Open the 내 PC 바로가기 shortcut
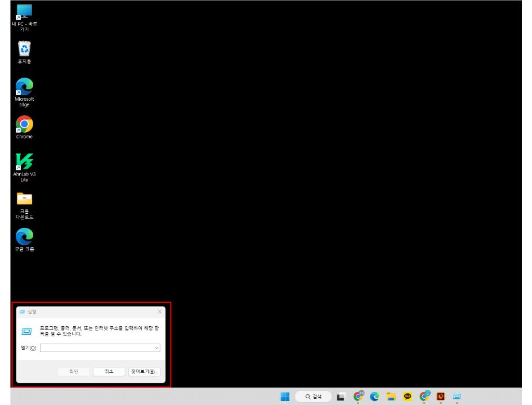Screen dimensions: 532x405 point(24,12)
